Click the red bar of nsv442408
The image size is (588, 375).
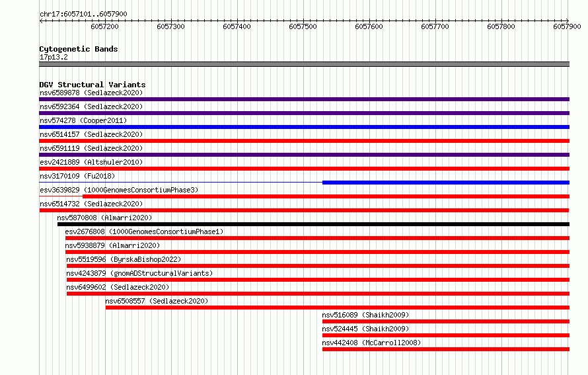click(446, 349)
